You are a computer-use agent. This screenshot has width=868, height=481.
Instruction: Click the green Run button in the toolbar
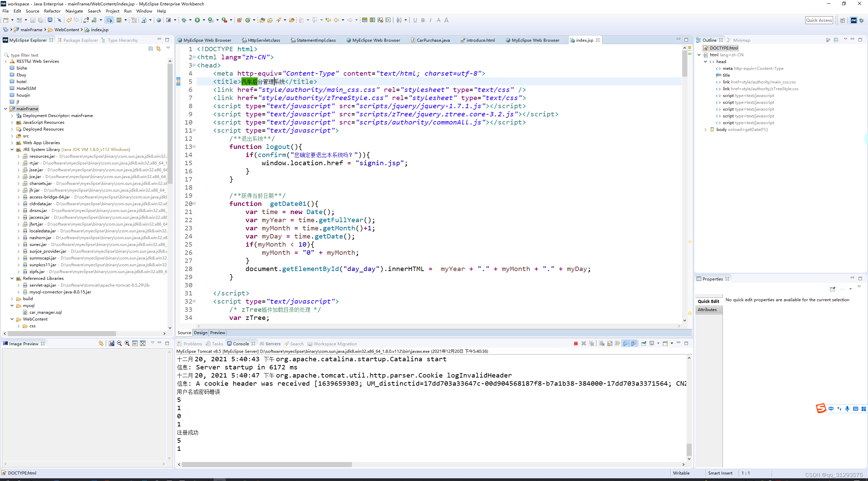tap(197, 20)
